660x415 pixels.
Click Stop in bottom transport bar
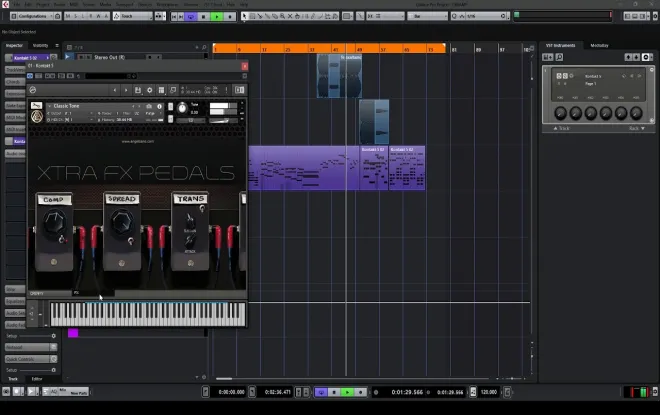[x=334, y=392]
